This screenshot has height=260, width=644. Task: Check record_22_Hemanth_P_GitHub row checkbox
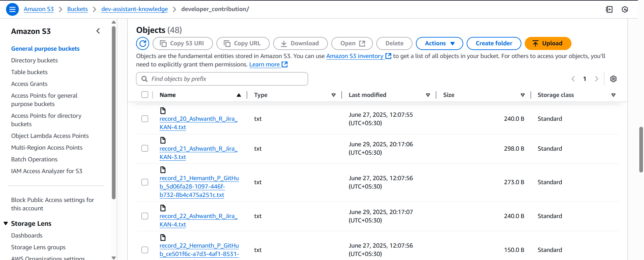click(x=145, y=250)
